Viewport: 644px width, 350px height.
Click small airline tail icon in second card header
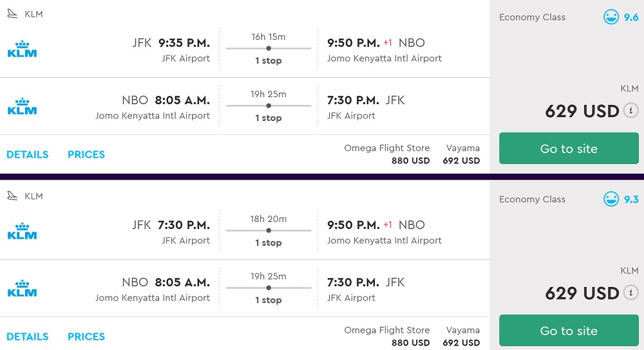tap(13, 196)
